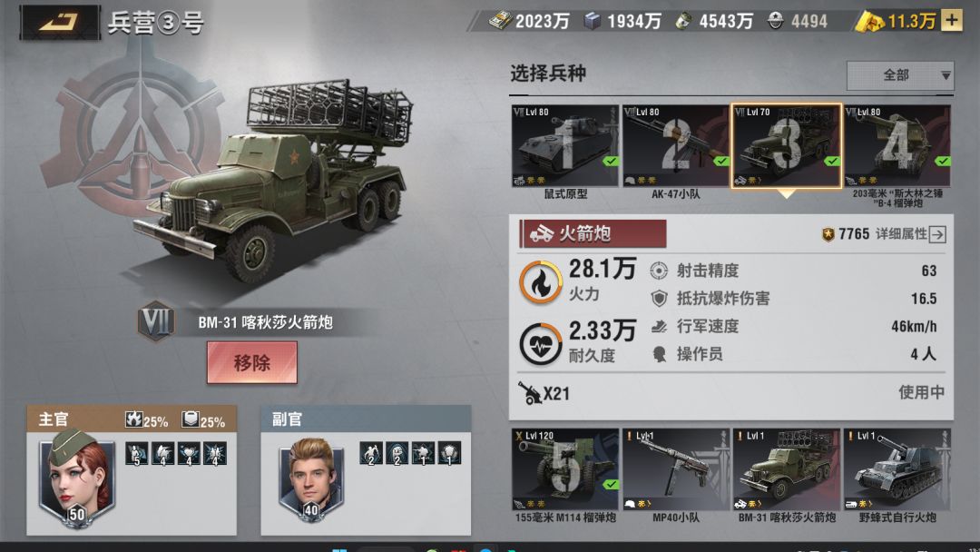Click the 耐久度 heart gauge icon
980x552 pixels.
pyautogui.click(x=541, y=344)
